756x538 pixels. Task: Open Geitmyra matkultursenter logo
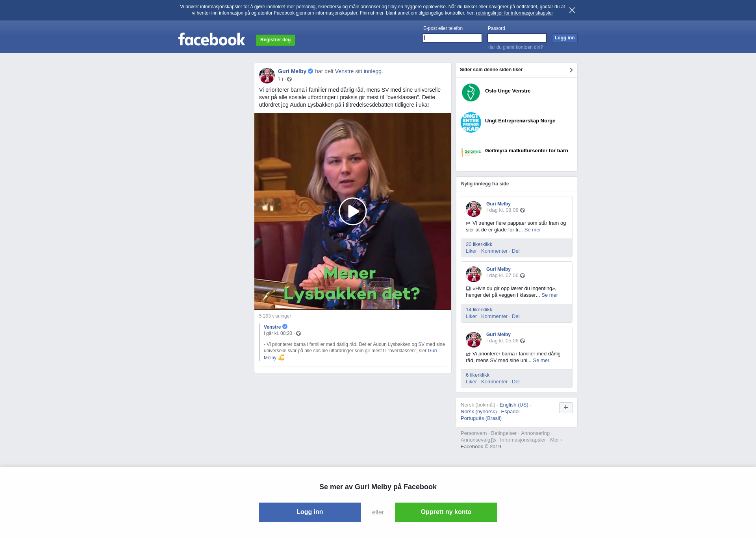tap(471, 152)
